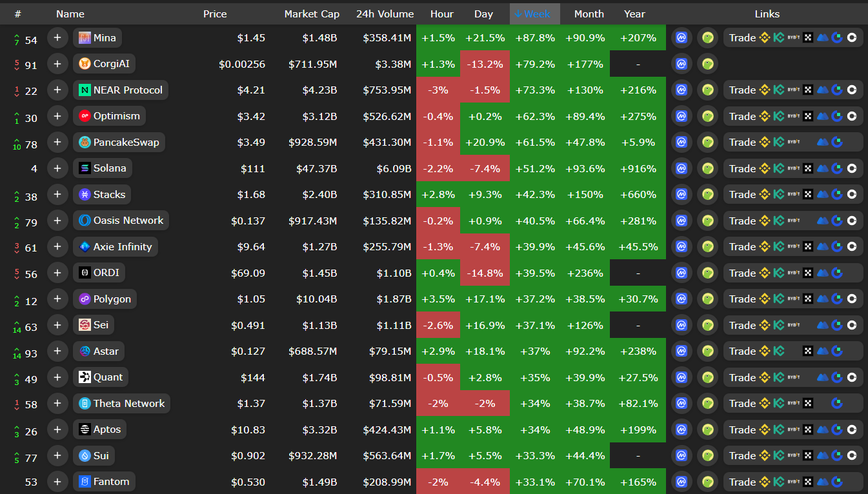
Task: Trade Solana on Bybit
Action: 794,168
